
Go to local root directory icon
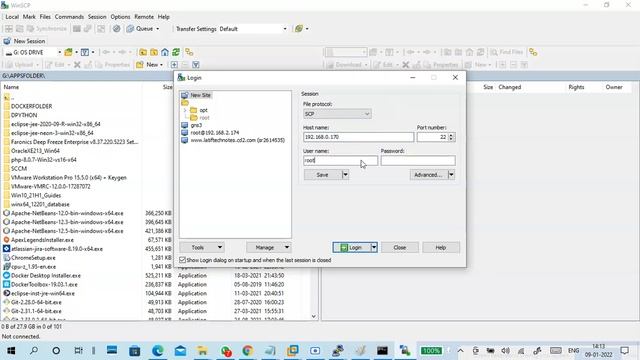[x=154, y=52]
